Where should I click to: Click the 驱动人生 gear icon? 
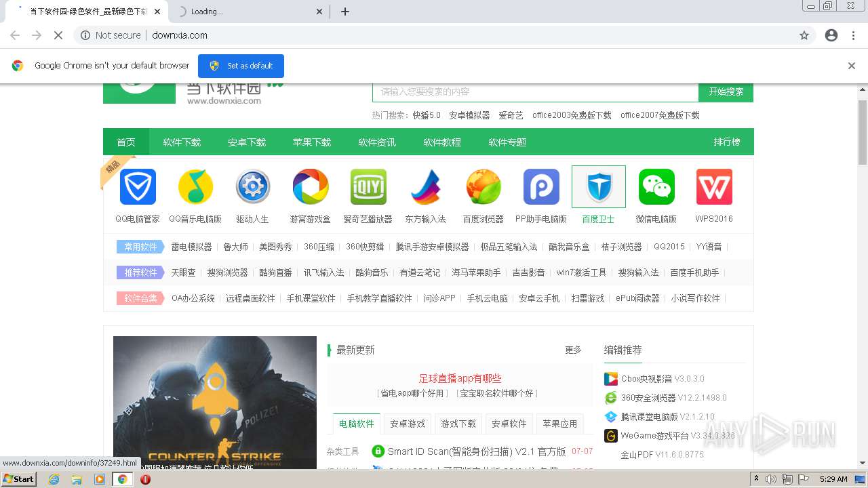253,187
